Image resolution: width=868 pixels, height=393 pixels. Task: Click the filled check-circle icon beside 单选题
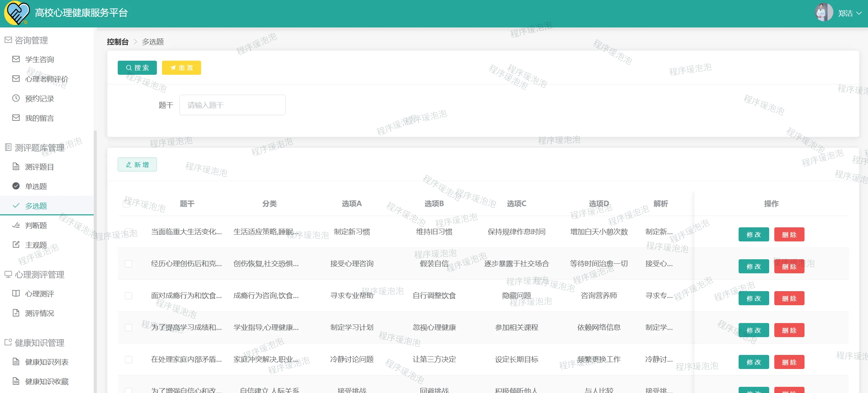[x=16, y=186]
